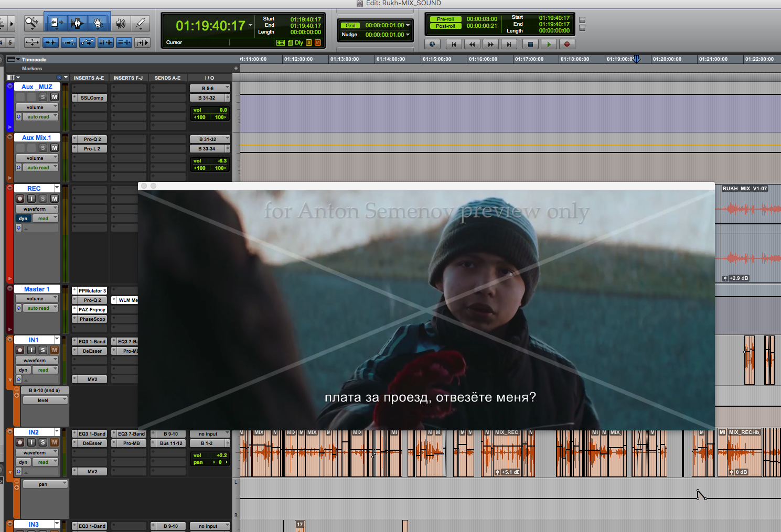Start playback with the Play button
Screen dimensions: 781x532
(x=549, y=45)
